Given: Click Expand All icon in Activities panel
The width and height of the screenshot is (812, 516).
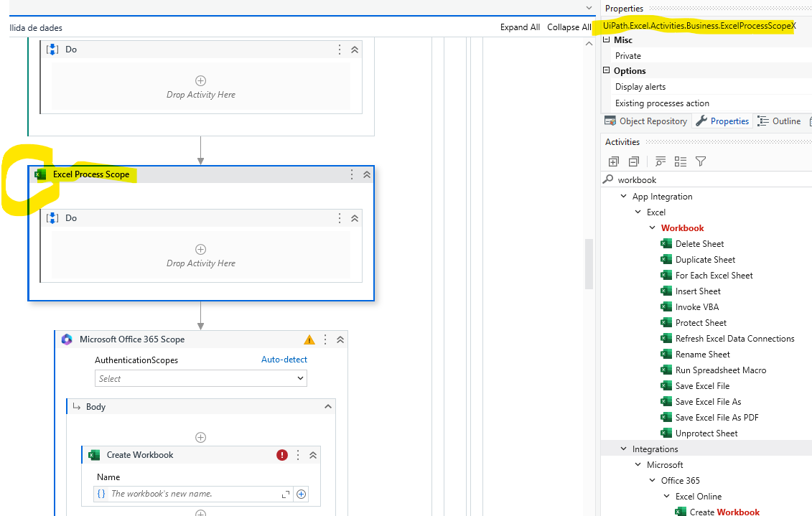Looking at the screenshot, I should click(614, 162).
